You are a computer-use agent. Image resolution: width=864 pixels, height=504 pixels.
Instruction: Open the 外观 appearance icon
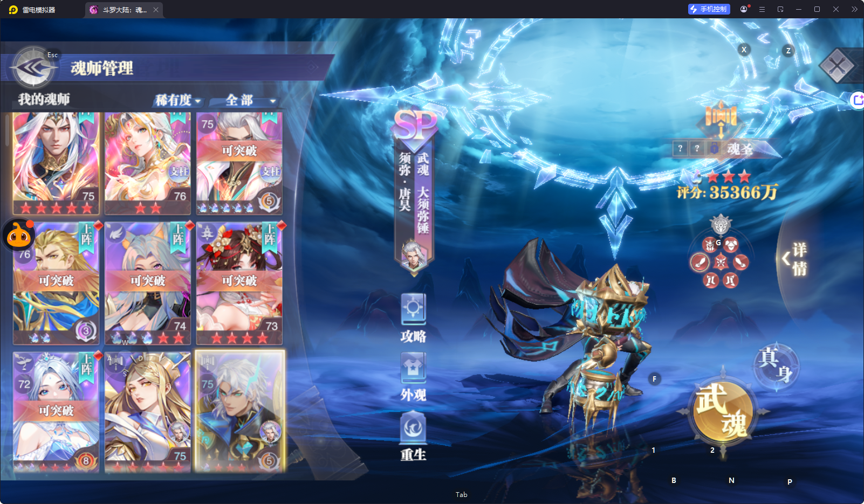(x=414, y=377)
